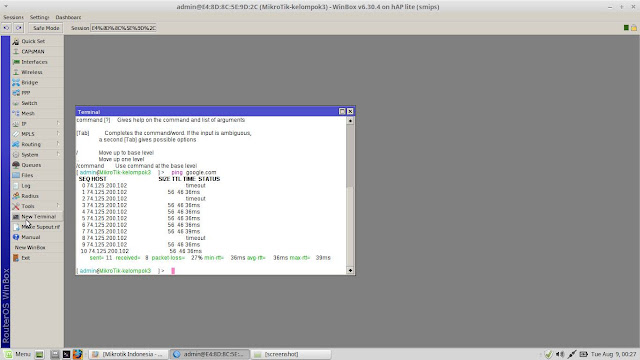Expand the MPLS submenu
This screenshot has height=360, width=640.
pyautogui.click(x=37, y=134)
